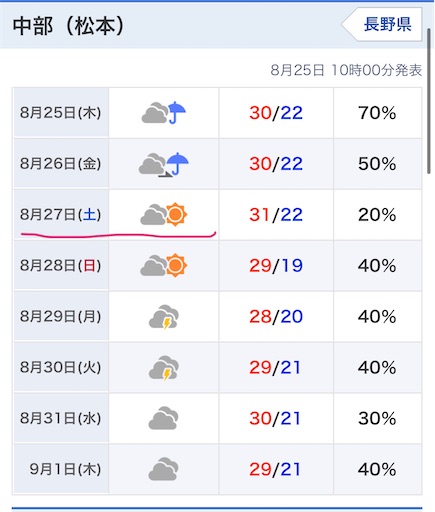Click the 20% precipitation value for 8月27日
The height and width of the screenshot is (512, 435).
pos(377,215)
